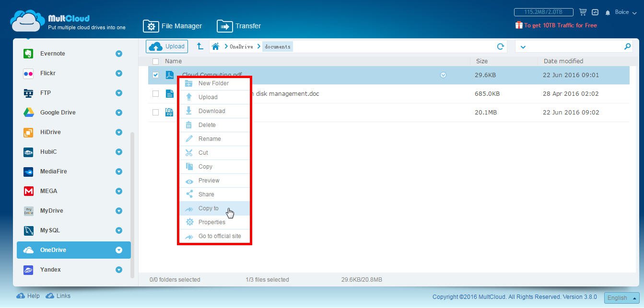Click the HiDrive orange icon
Screen dimensions: 644x308
pyautogui.click(x=28, y=132)
